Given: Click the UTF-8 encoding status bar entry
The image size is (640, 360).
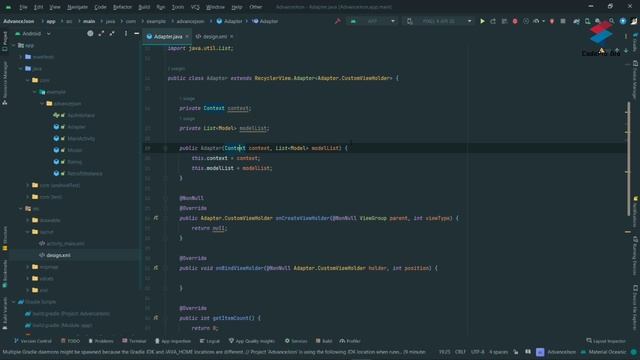Looking at the screenshot, I should [478, 352].
